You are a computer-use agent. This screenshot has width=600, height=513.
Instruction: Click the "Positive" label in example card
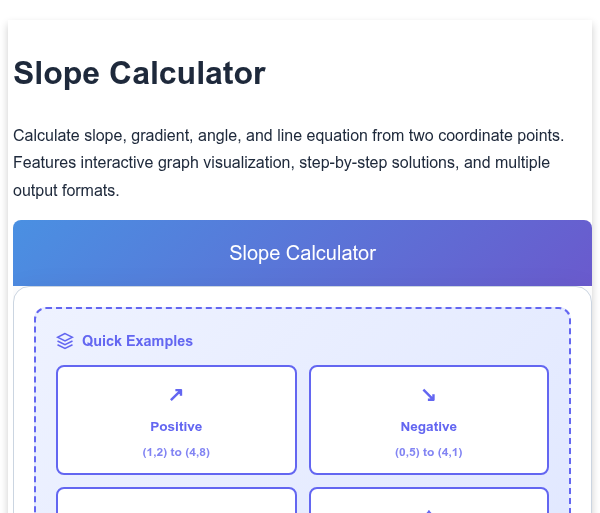176,427
